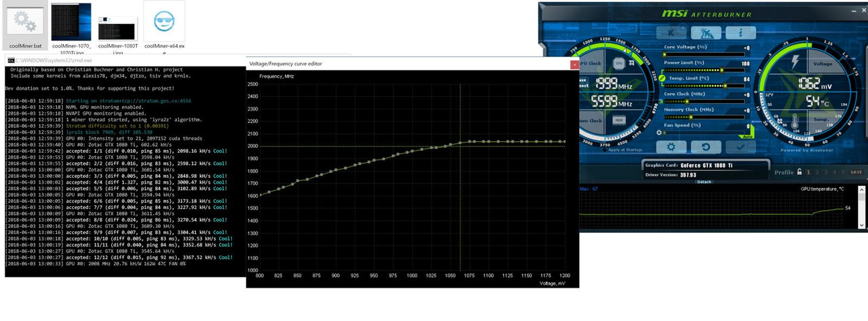The image size is (868, 321).
Task: Toggle the power/temp limit link icon
Action: (662, 78)
